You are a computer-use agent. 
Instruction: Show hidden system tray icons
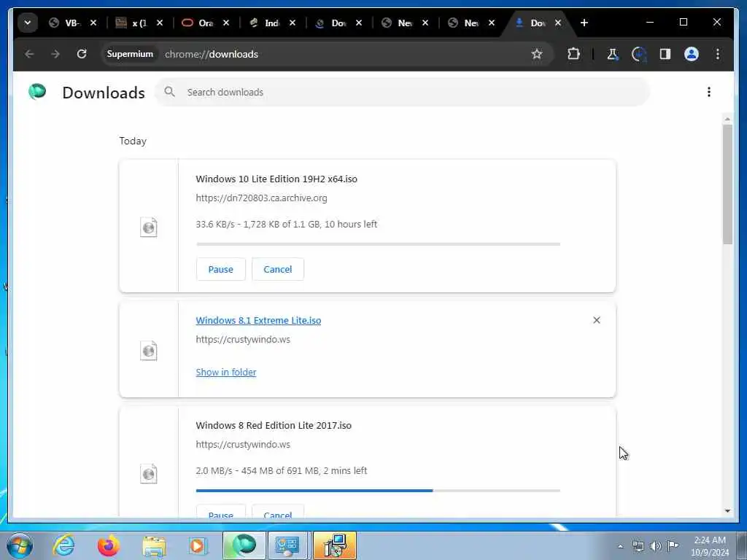point(620,547)
